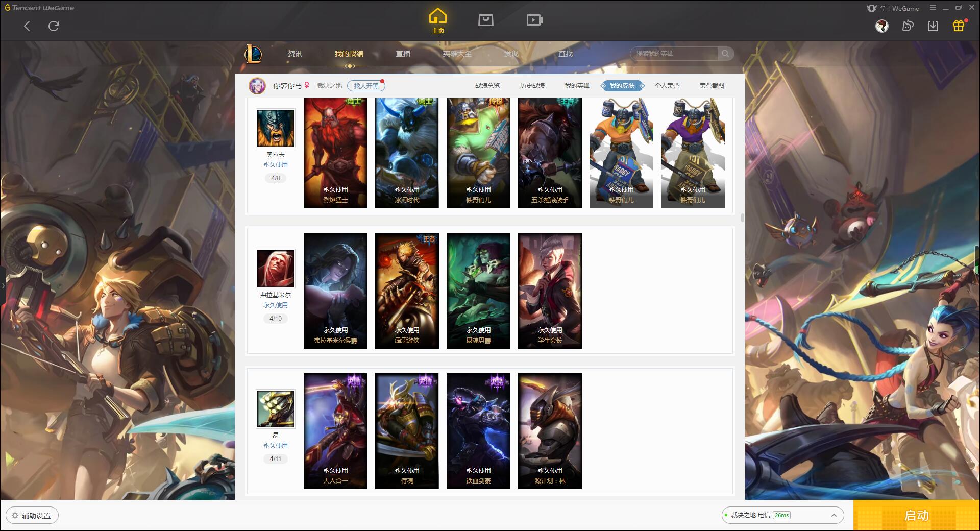Open the 弗拉基米尔侯爵 skin card
Viewport: 980px width, 531px height.
[x=335, y=291]
